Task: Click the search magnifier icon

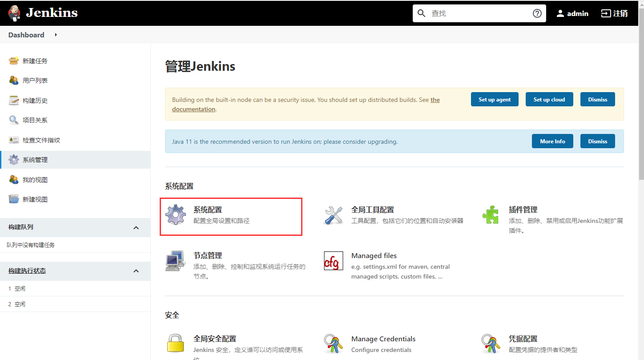Action: (422, 13)
